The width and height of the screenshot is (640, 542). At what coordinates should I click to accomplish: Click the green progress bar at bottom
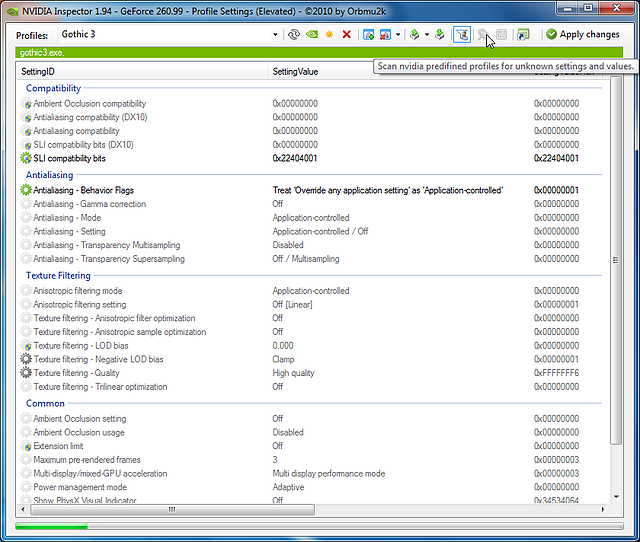tap(52, 525)
